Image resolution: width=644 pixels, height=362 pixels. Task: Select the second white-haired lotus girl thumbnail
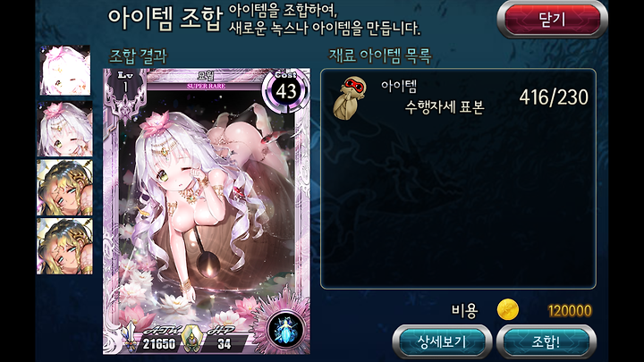pyautogui.click(x=65, y=129)
